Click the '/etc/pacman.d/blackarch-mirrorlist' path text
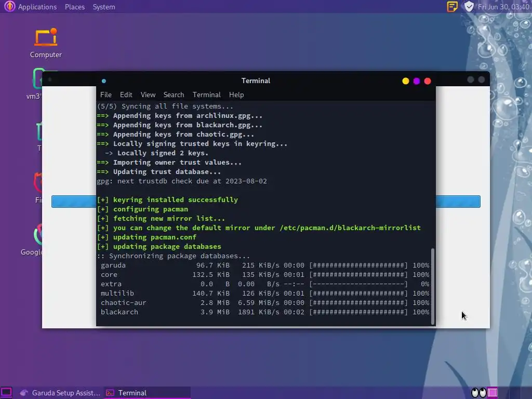This screenshot has height=399, width=532. 350,228
